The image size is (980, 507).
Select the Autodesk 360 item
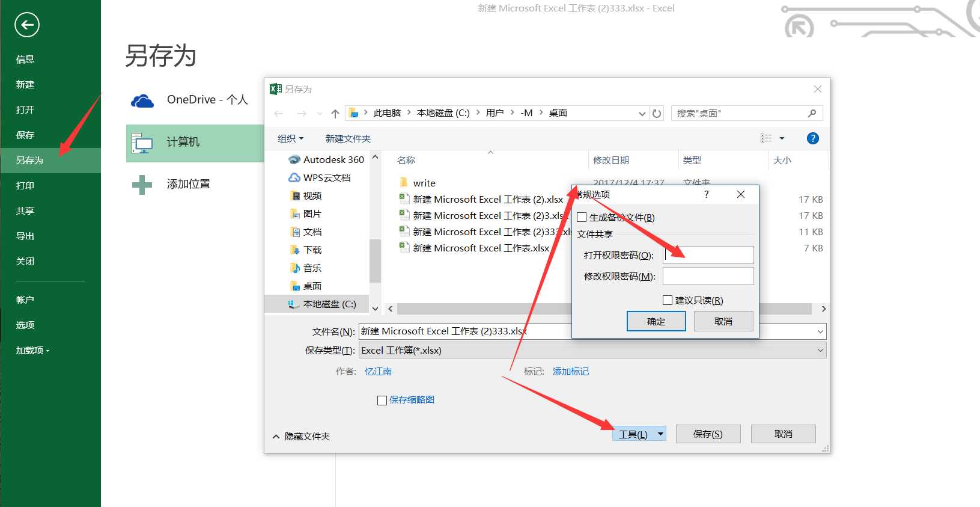pos(327,159)
